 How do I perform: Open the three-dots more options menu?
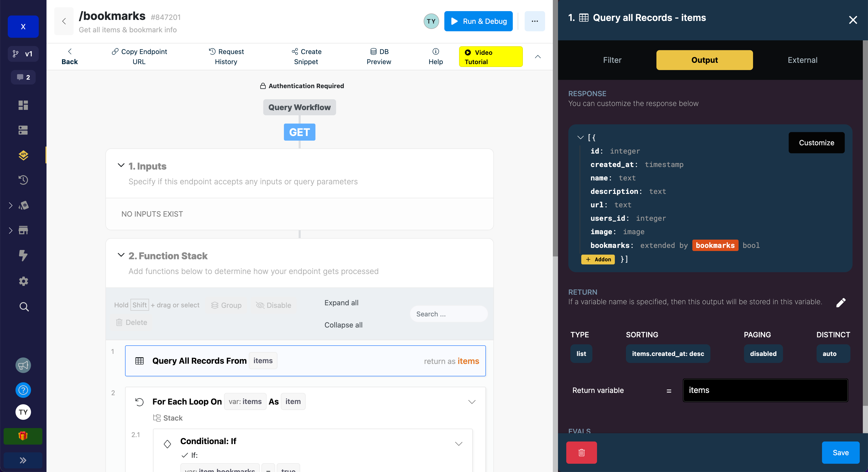click(535, 21)
